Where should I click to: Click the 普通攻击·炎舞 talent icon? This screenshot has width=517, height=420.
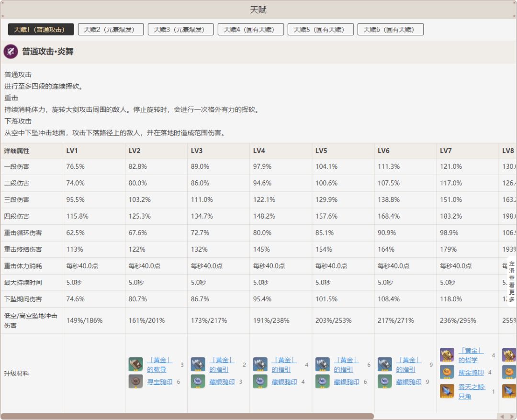(x=11, y=51)
